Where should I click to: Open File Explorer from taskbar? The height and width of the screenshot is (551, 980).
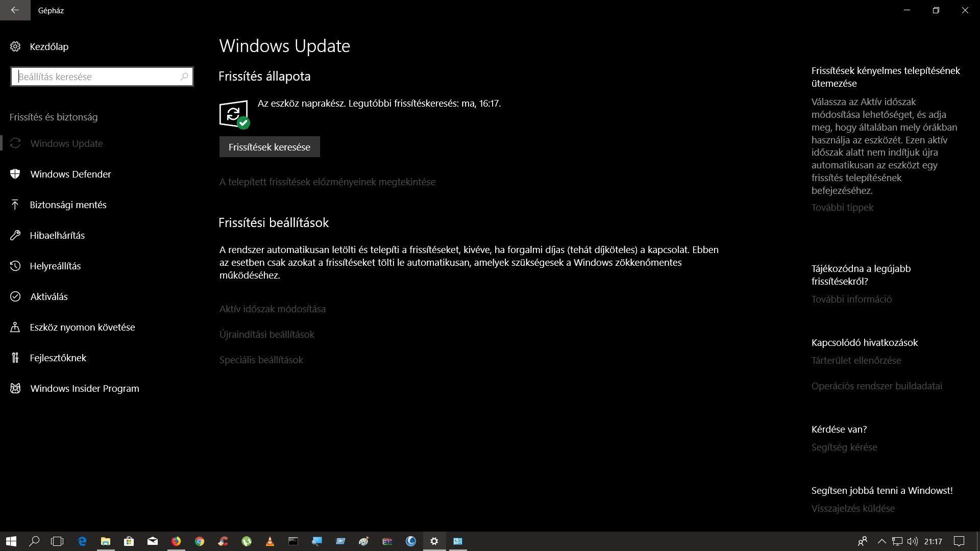pyautogui.click(x=106, y=541)
